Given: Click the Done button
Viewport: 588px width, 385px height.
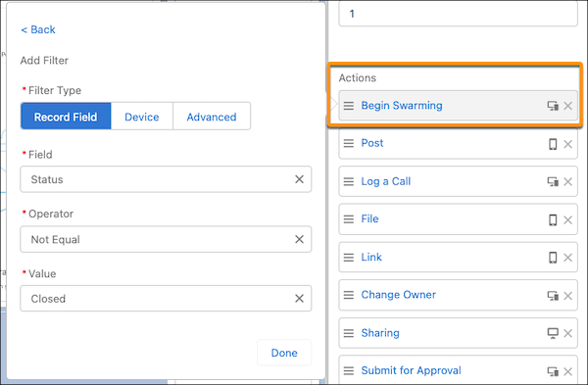Looking at the screenshot, I should point(284,353).
